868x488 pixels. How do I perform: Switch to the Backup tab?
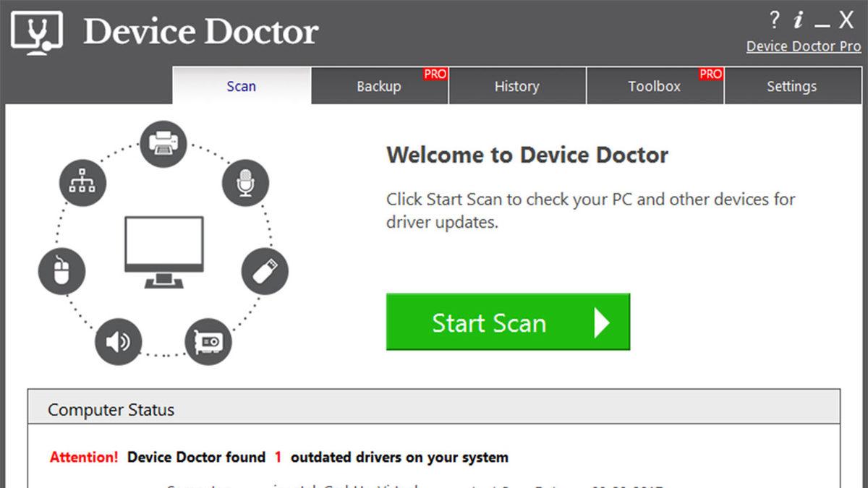(x=379, y=86)
